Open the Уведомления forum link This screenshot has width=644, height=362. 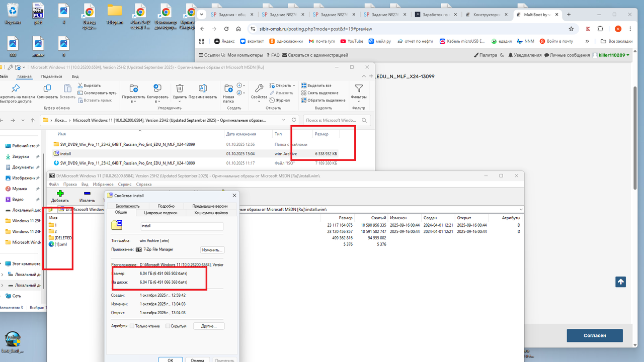point(525,55)
